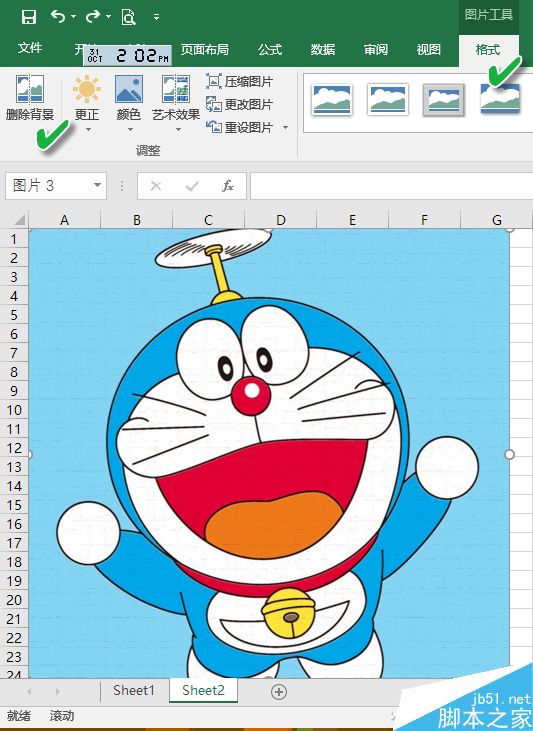This screenshot has width=533, height=731.
Task: Expand the Name Box dropdown showing 图片 3
Action: pos(97,186)
